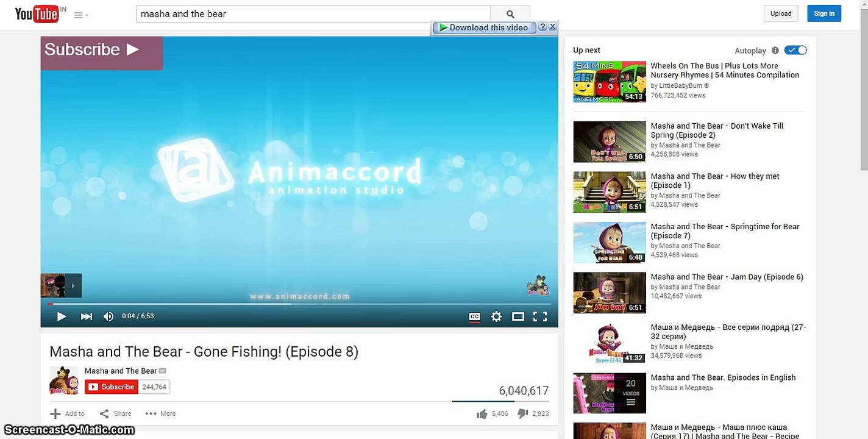Open 'How they met (Episode 1)' title
This screenshot has width=868, height=439.
coord(715,180)
